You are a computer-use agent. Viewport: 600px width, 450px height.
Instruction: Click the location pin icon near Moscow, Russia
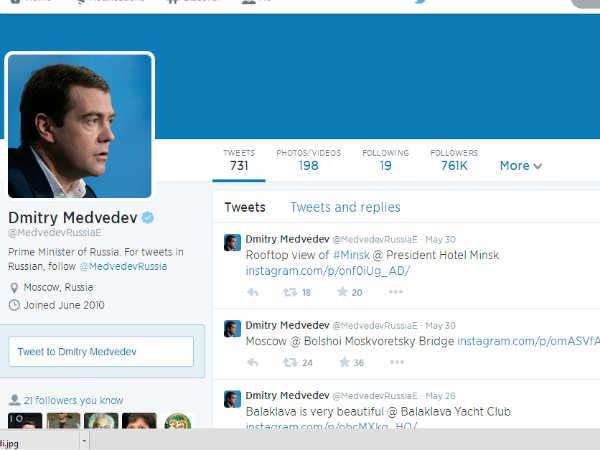click(x=14, y=288)
